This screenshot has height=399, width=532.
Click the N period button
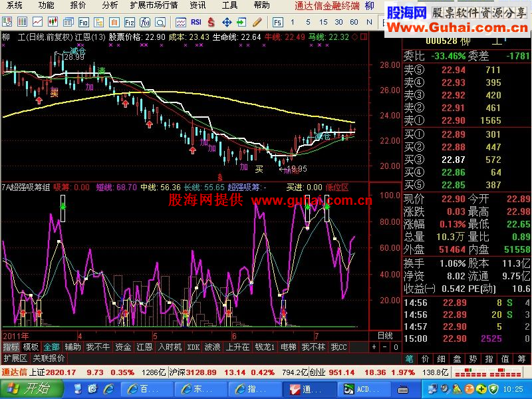click(369, 22)
